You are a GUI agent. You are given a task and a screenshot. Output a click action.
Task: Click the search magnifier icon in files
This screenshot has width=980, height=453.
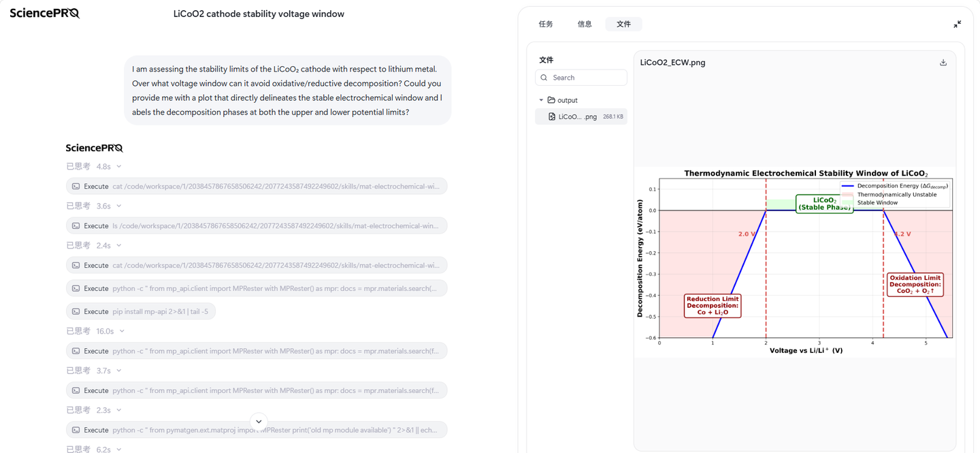[x=544, y=78]
